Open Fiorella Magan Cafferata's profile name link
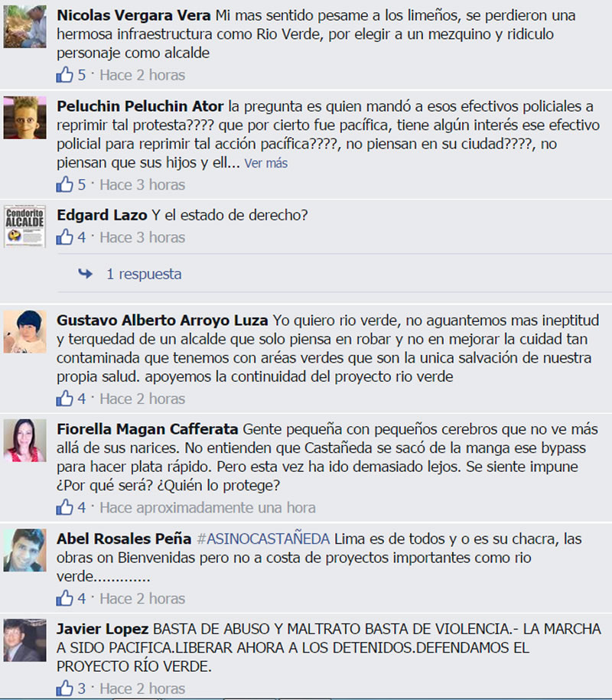Image resolution: width=612 pixels, height=700 pixels. click(x=148, y=429)
